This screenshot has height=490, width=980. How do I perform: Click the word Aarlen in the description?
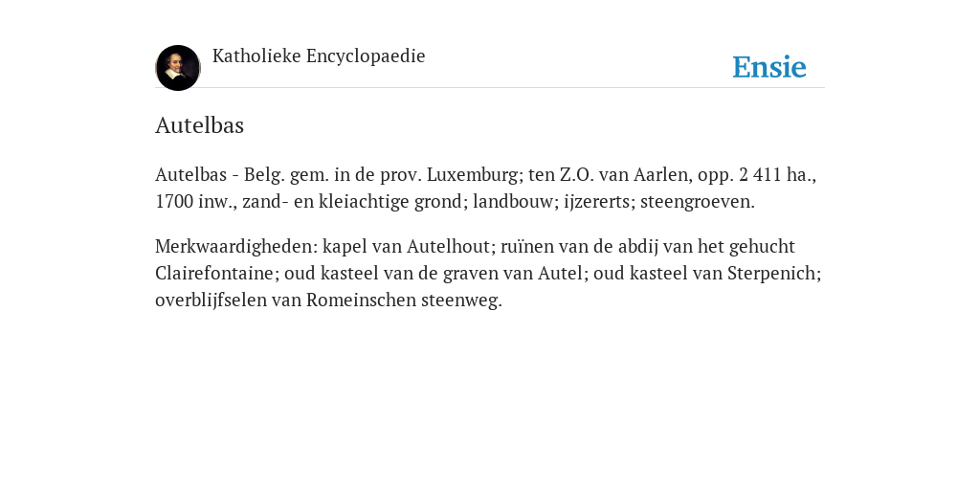click(663, 175)
